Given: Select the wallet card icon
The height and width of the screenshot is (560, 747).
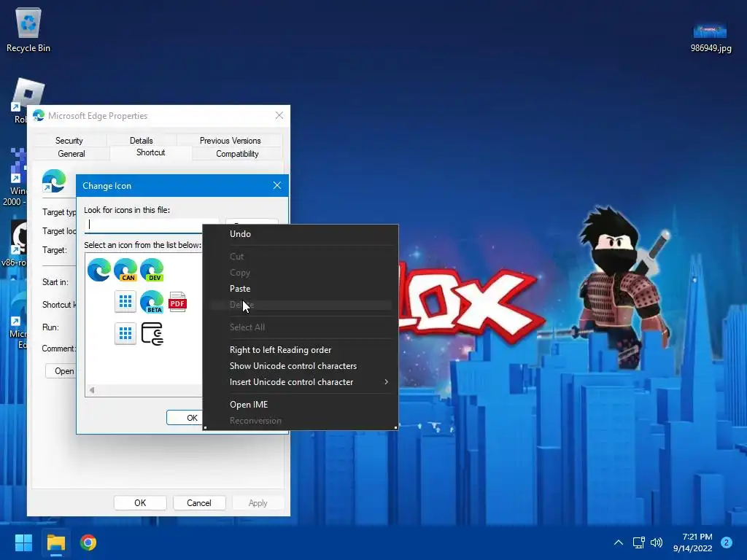Looking at the screenshot, I should click(x=152, y=334).
